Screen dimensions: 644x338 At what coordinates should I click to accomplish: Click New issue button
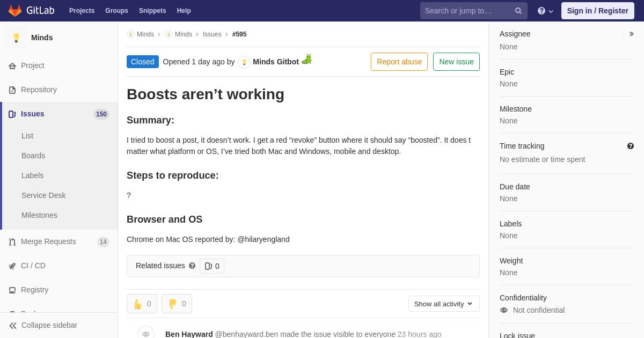456,62
